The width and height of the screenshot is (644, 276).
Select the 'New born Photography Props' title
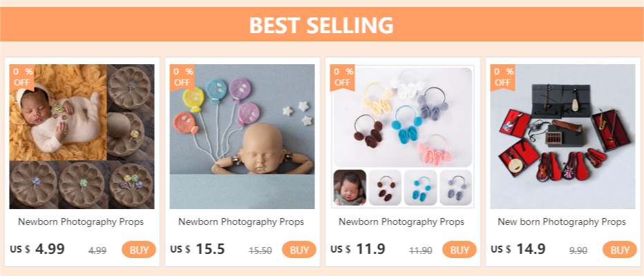tap(562, 222)
